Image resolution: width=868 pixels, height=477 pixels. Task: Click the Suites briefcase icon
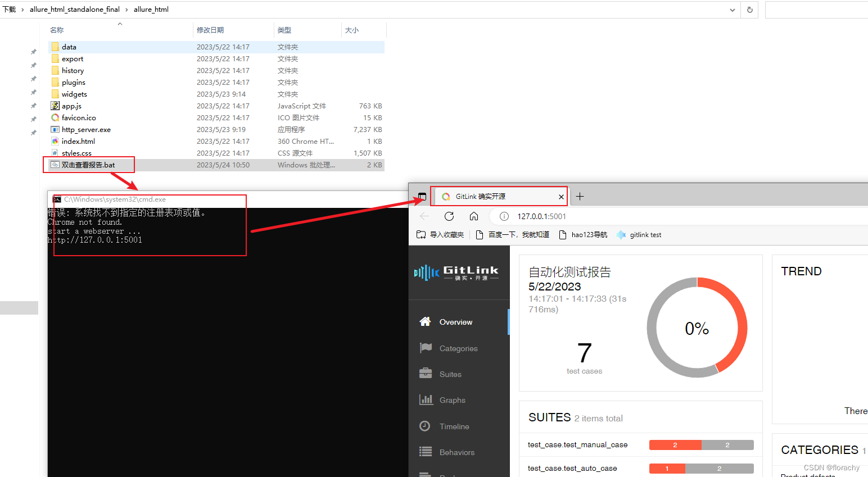426,374
